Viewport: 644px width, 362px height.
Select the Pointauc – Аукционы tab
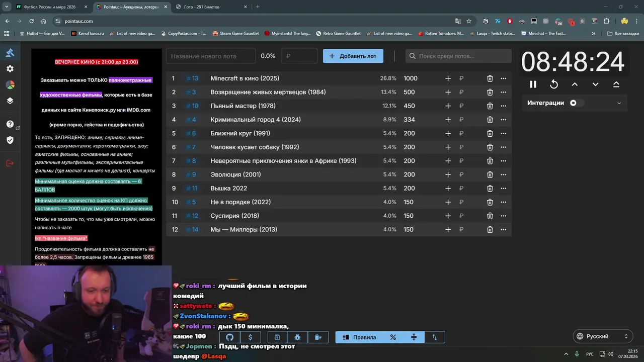tap(131, 7)
